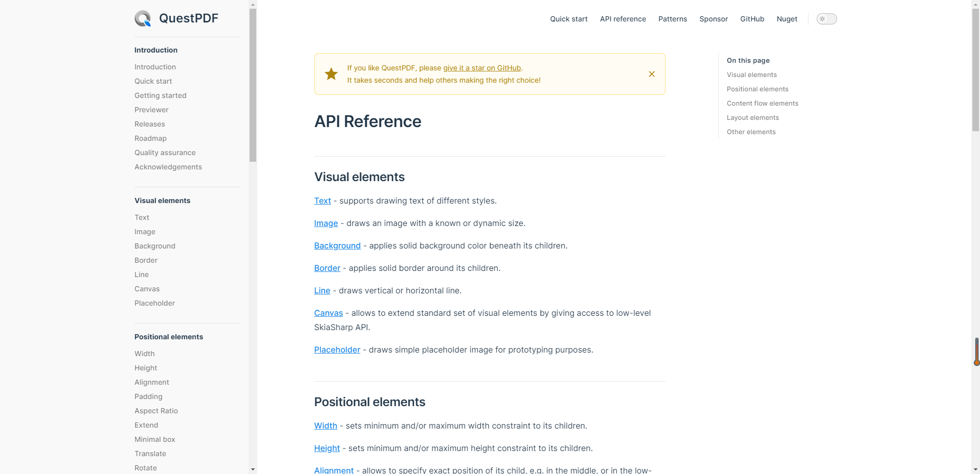Select Quality assurance in sidebar

coord(165,153)
